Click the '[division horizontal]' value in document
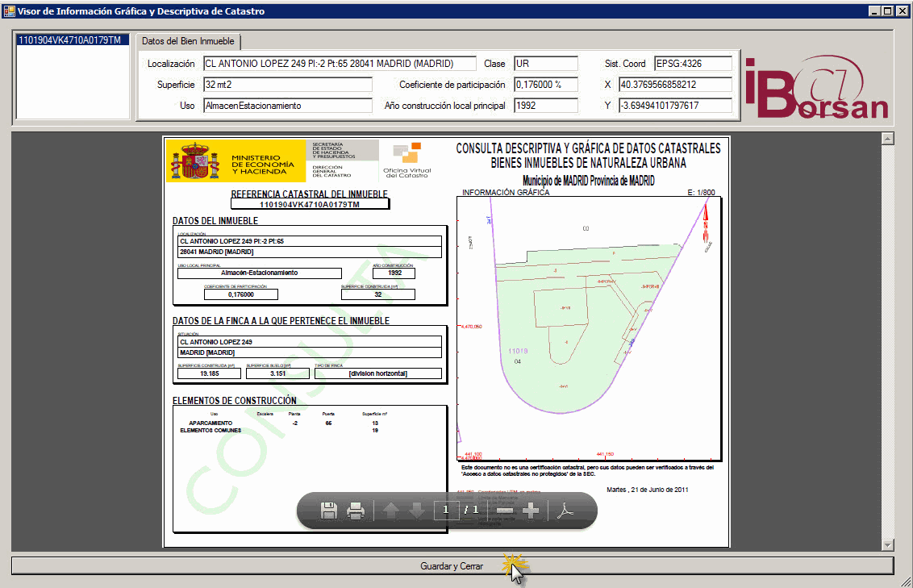 click(378, 373)
